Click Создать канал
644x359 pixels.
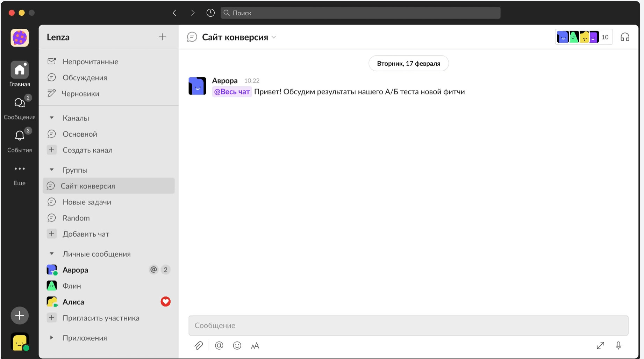(87, 150)
